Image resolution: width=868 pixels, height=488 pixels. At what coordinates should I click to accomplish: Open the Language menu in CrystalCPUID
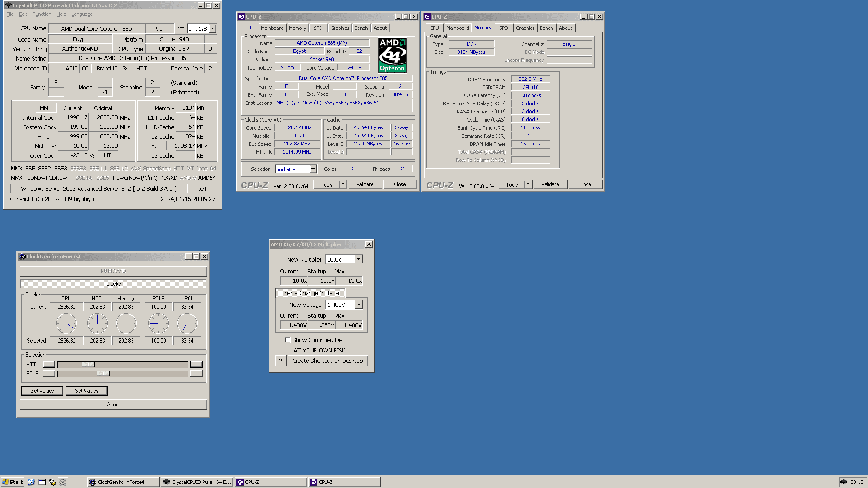[x=82, y=14]
